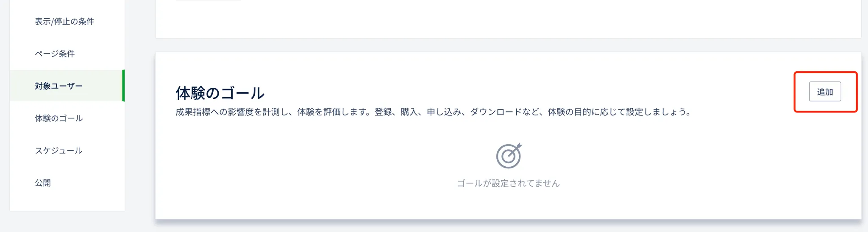
Task: Click the gray gap between the two cards
Action: (x=509, y=45)
